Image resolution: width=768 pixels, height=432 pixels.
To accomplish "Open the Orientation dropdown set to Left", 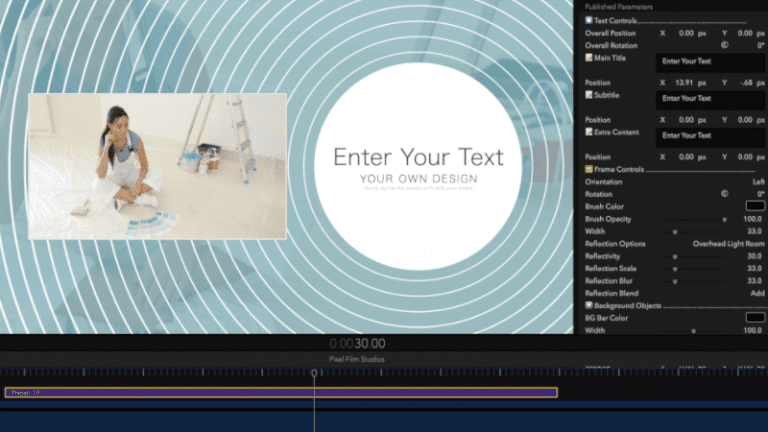I will click(758, 182).
